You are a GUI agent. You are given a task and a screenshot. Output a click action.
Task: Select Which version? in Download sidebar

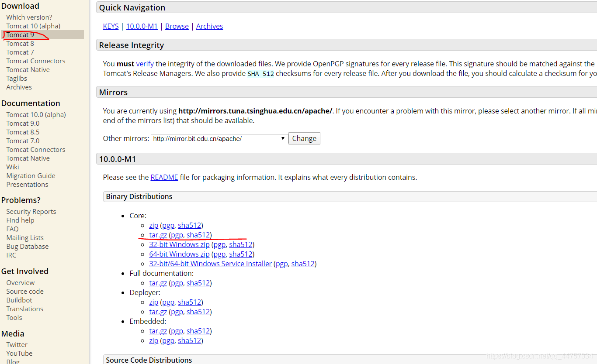[x=29, y=17]
